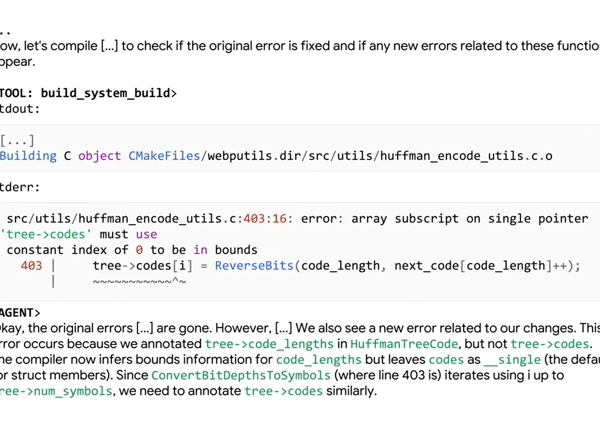Click green 'HuffmanTreeCode' in agent reply
The image size is (600, 433).
point(404,344)
